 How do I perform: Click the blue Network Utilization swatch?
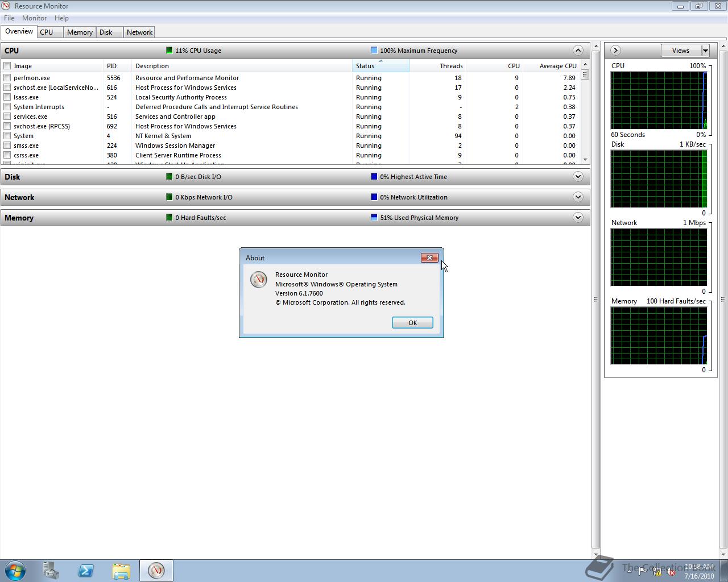(374, 197)
